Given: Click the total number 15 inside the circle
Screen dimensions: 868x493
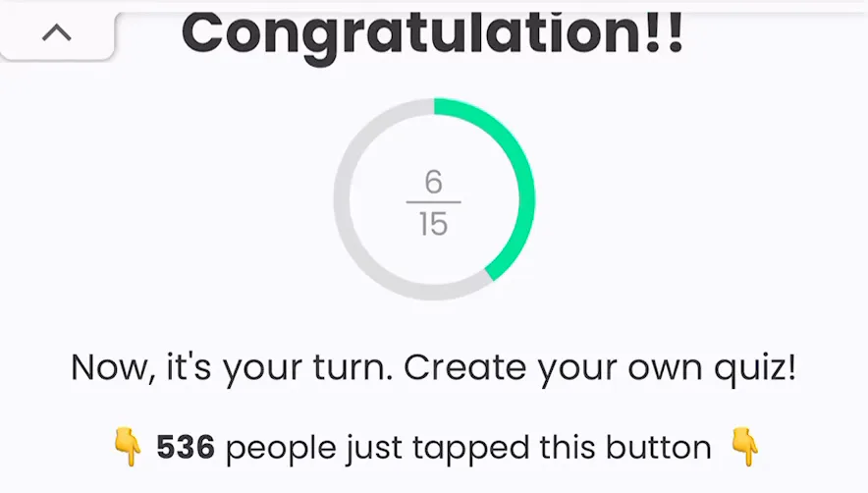Looking at the screenshot, I should point(433,224).
